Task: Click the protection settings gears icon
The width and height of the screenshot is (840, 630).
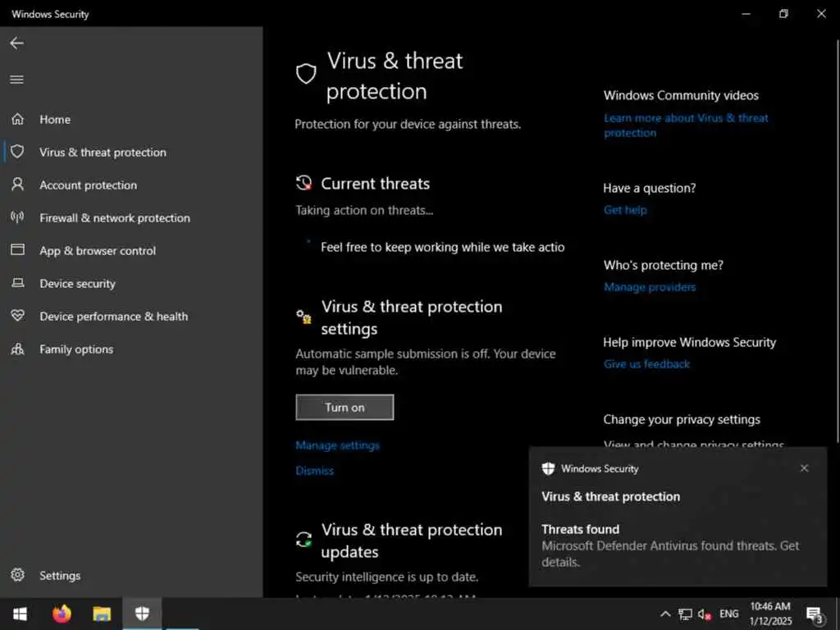Action: click(304, 316)
